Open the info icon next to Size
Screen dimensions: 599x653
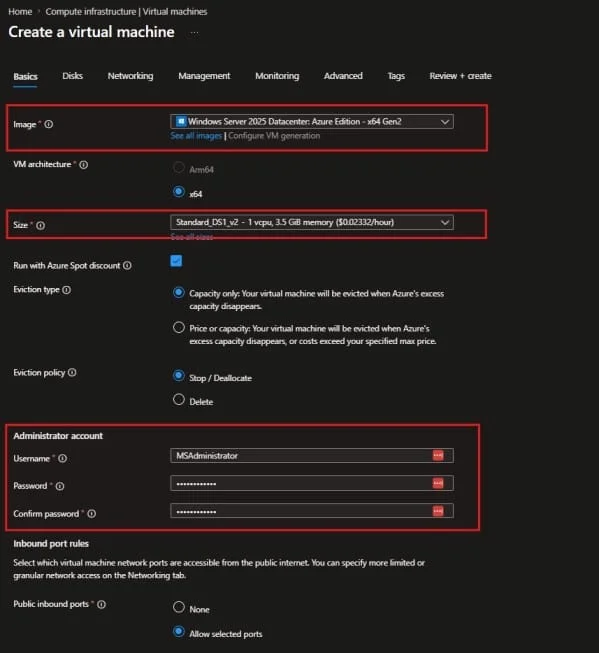point(40,225)
